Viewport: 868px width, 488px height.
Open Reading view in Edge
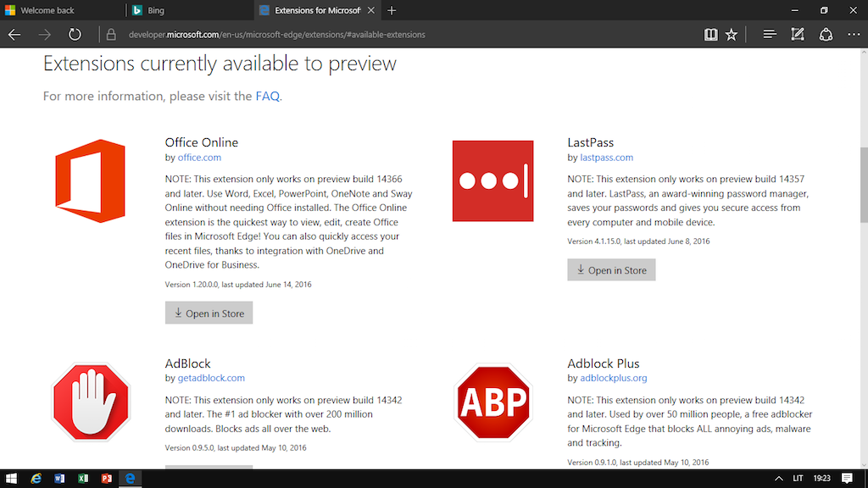710,35
